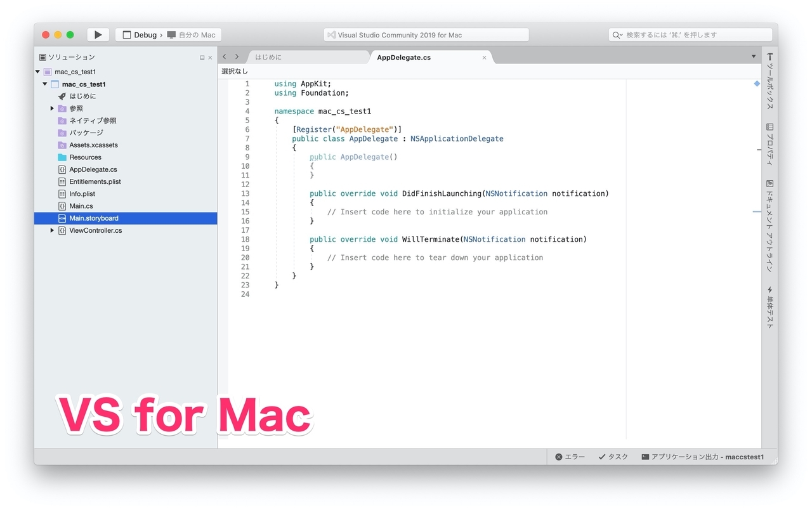Viewport: 812px width, 510px height.
Task: Run the project with the play button
Action: (97, 34)
